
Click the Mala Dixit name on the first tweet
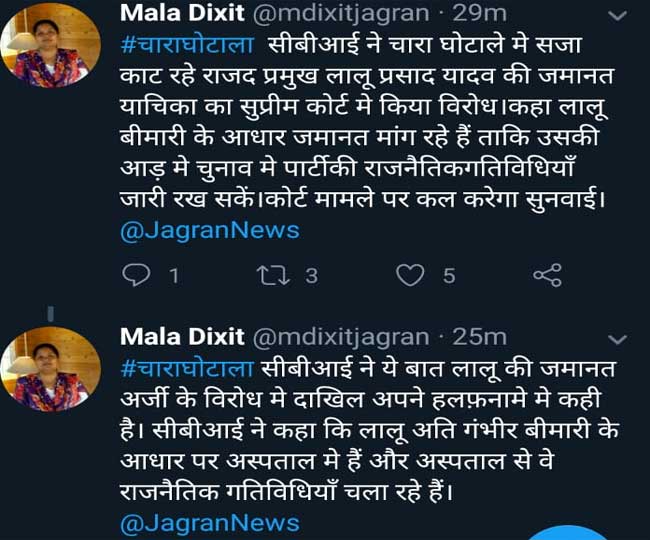tap(182, 13)
